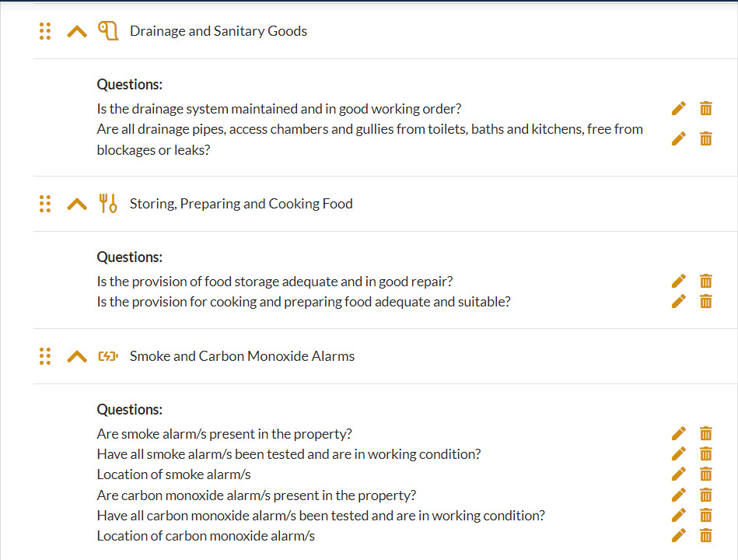Delete the cooking and preparing food question
This screenshot has height=560, width=738.
(705, 302)
